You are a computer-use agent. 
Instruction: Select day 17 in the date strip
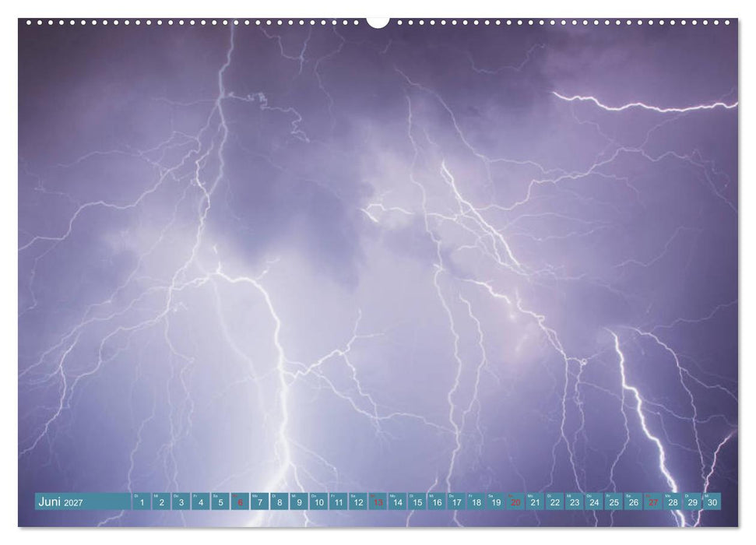456,501
